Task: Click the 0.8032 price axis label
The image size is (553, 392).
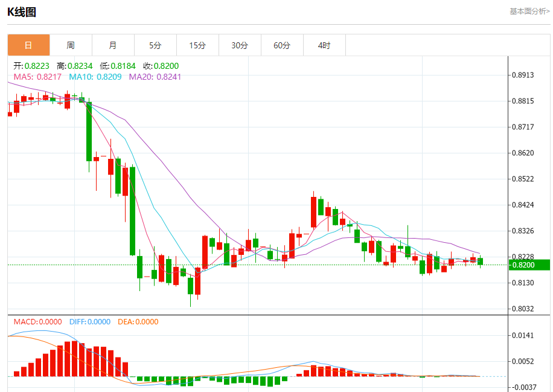Action: click(523, 309)
